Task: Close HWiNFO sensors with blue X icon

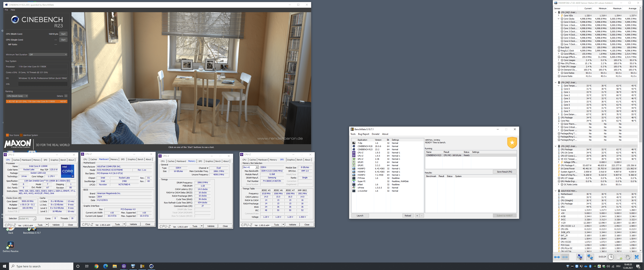Action: tap(637, 257)
